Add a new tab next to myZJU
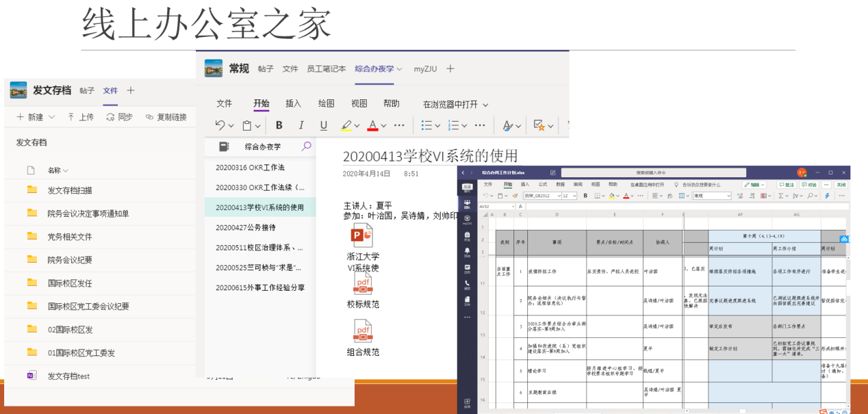The width and height of the screenshot is (868, 414). click(x=450, y=68)
